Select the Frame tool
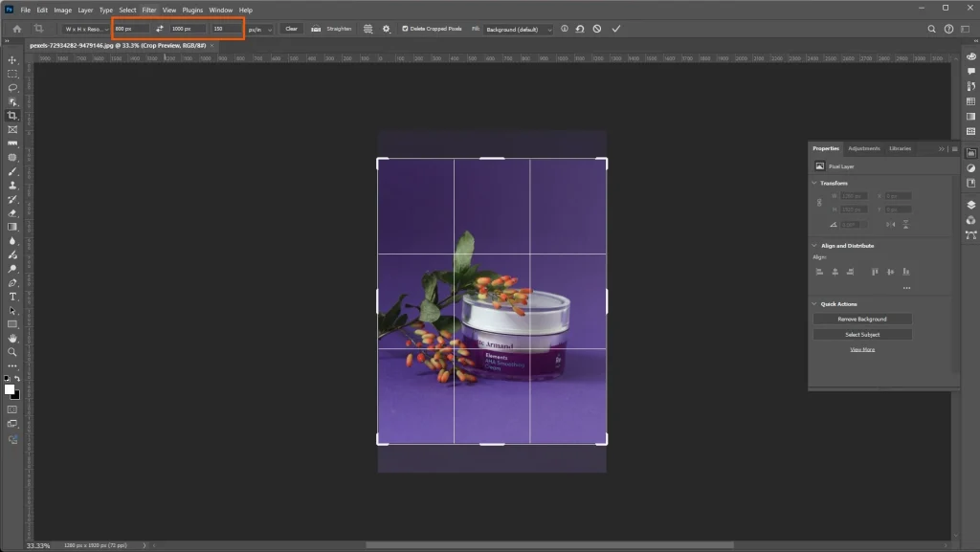This screenshot has height=552, width=980. (x=12, y=130)
